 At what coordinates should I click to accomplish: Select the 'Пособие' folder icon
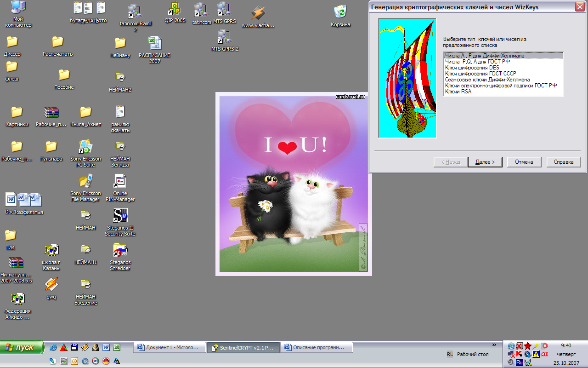point(64,79)
